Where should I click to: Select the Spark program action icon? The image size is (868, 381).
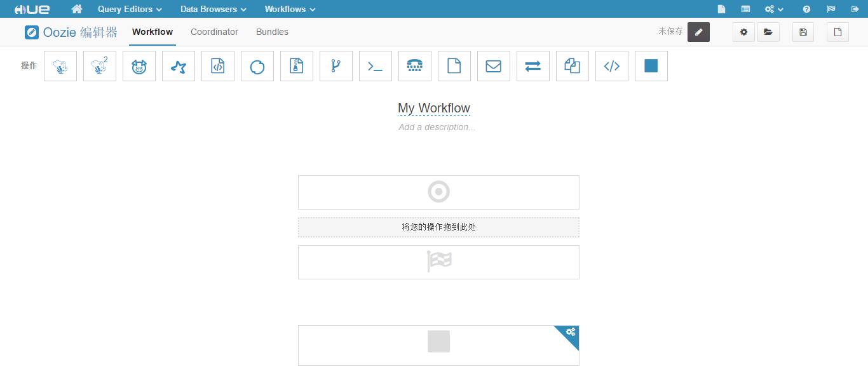coord(179,66)
